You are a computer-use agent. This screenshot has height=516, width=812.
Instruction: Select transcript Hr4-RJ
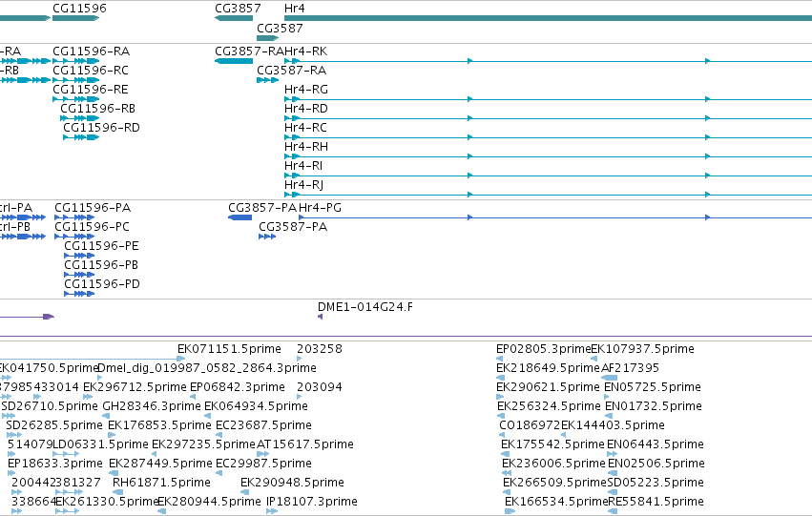tap(304, 185)
